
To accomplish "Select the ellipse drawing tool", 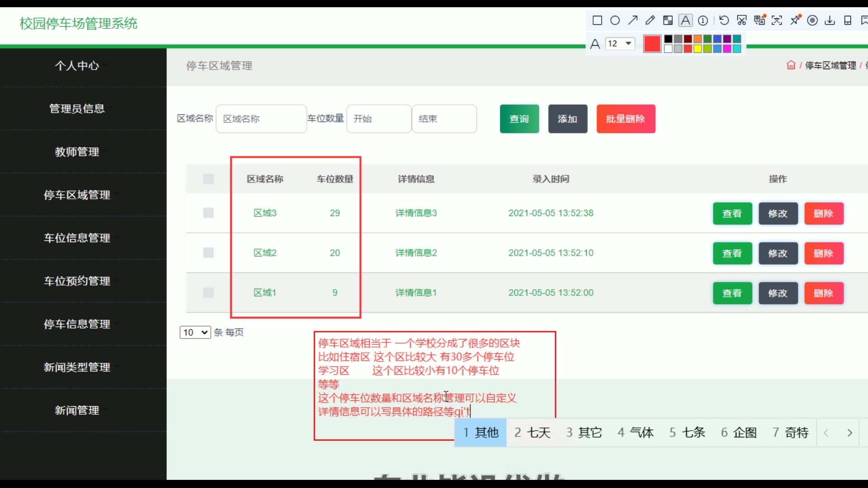I will pos(615,20).
